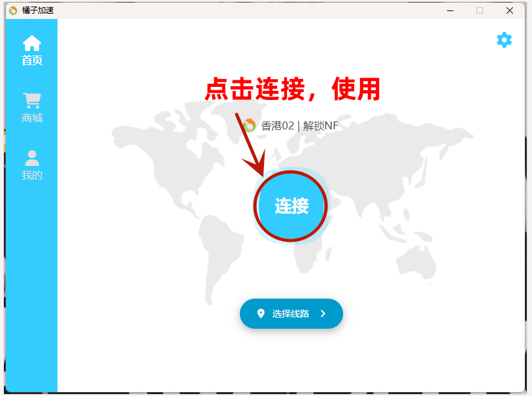Click the disabled maximize window button
The image size is (532, 396).
pyautogui.click(x=480, y=10)
